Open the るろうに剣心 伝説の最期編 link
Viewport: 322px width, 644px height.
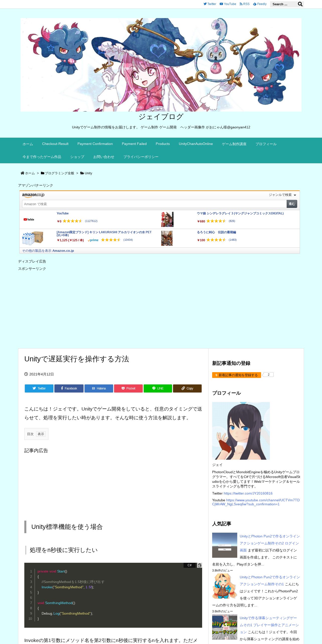tap(216, 232)
